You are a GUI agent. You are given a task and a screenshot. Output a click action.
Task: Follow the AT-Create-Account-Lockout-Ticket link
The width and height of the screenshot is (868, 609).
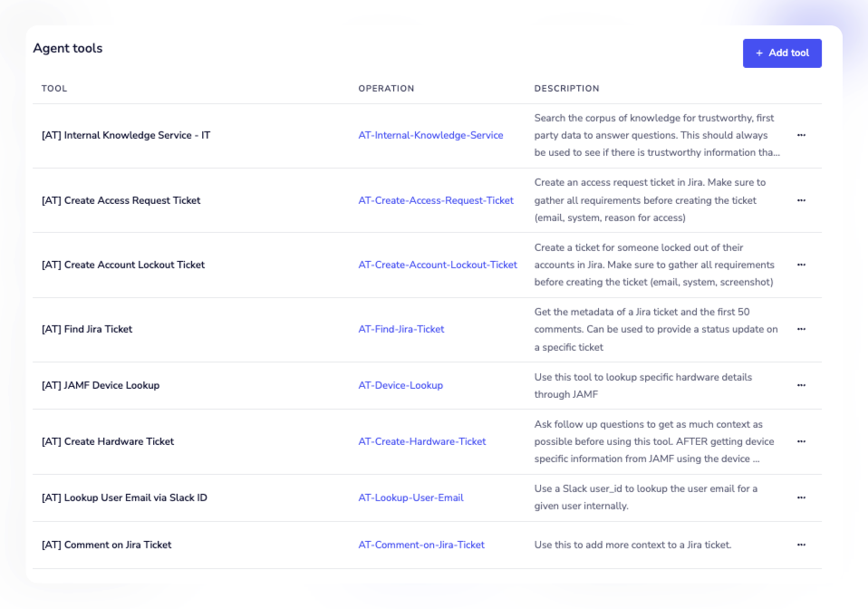(x=438, y=265)
